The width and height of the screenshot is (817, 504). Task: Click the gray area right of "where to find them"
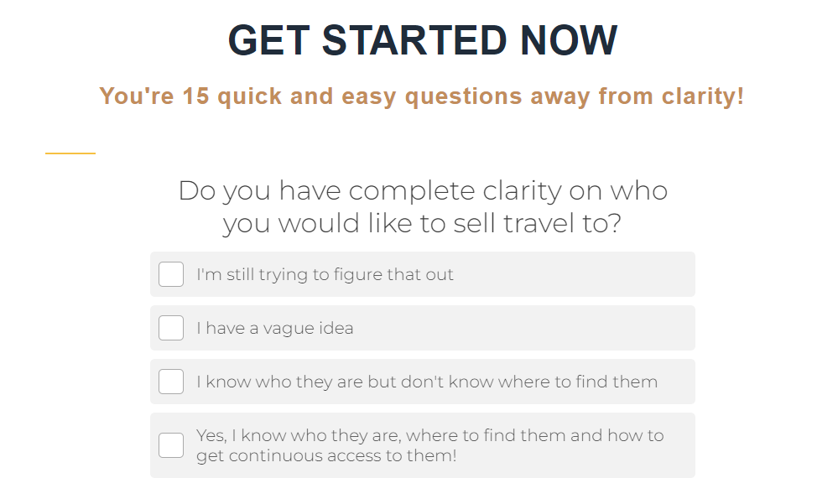(x=676, y=382)
